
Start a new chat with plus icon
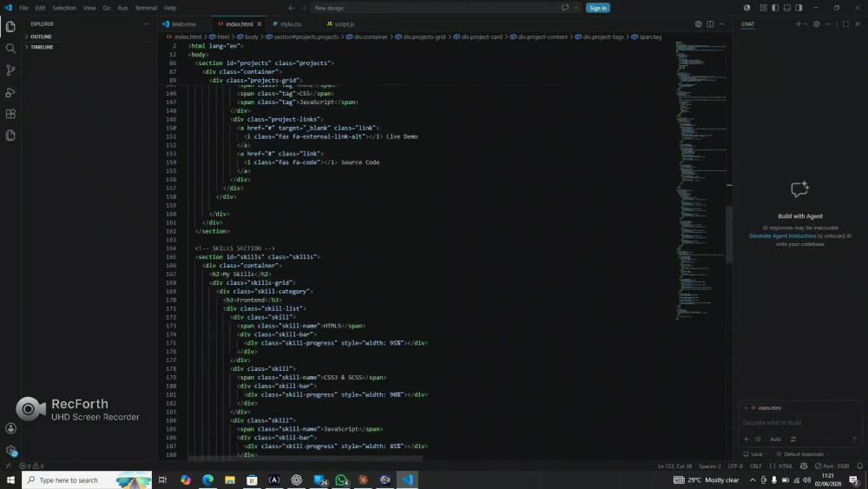tap(798, 23)
